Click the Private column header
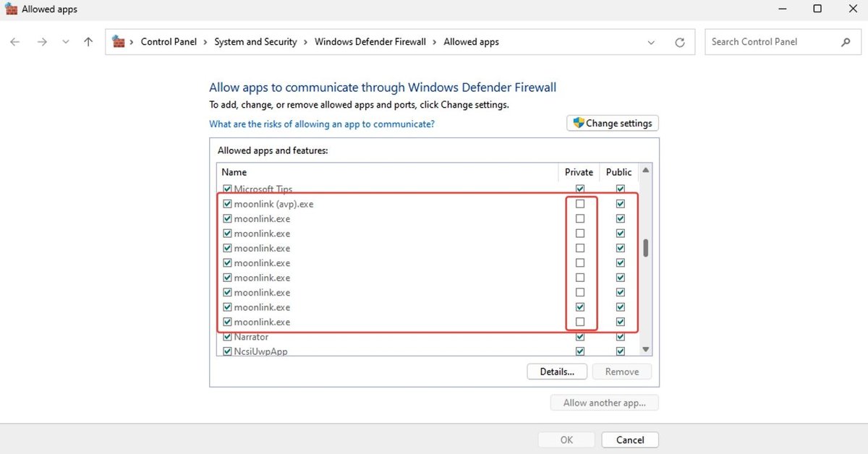The image size is (868, 454). pyautogui.click(x=579, y=172)
